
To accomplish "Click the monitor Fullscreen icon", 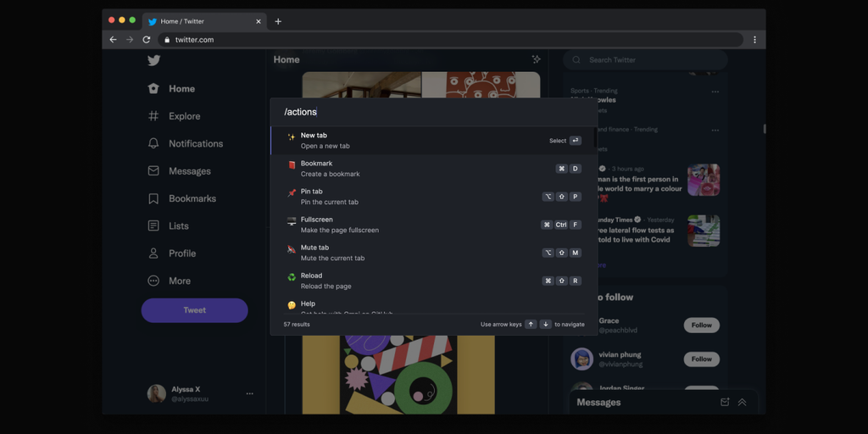I will point(292,221).
